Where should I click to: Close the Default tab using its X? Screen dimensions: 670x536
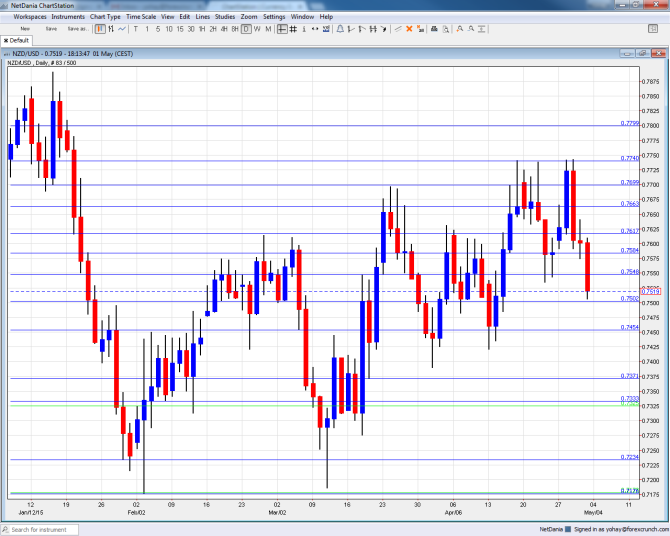(6, 40)
